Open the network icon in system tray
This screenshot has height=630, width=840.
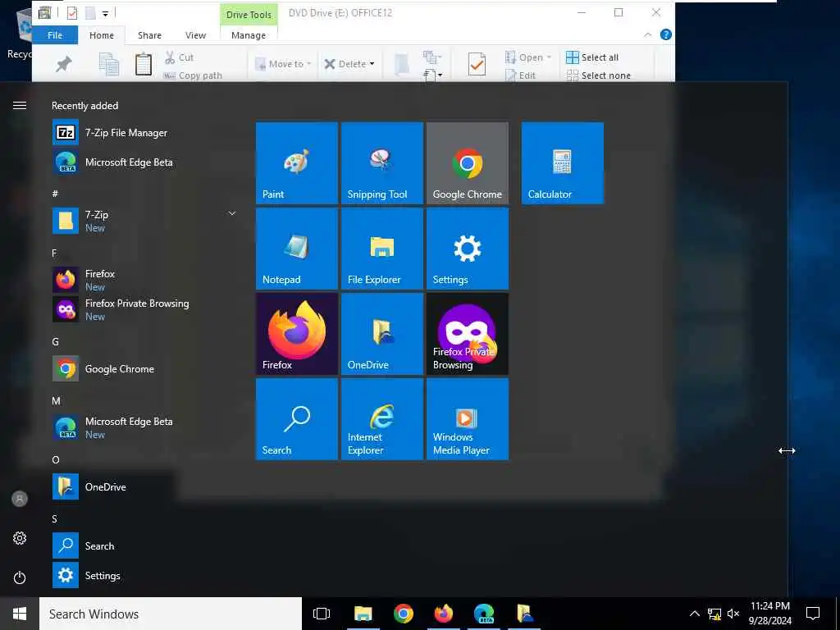[714, 614]
